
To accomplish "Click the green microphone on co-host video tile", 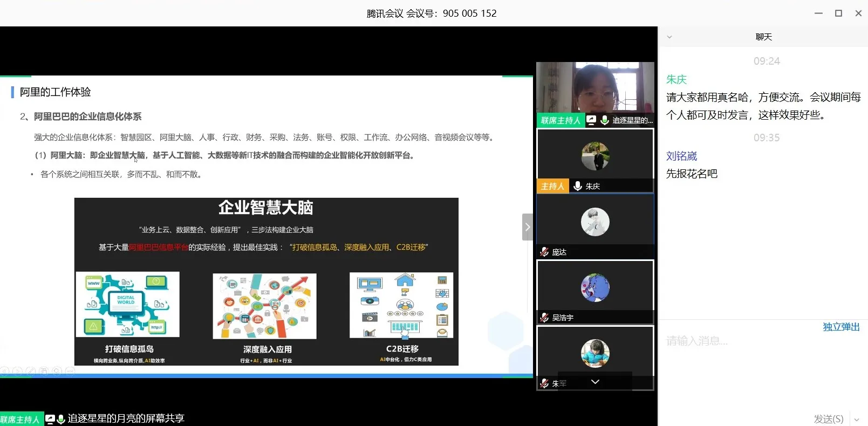I will [605, 120].
